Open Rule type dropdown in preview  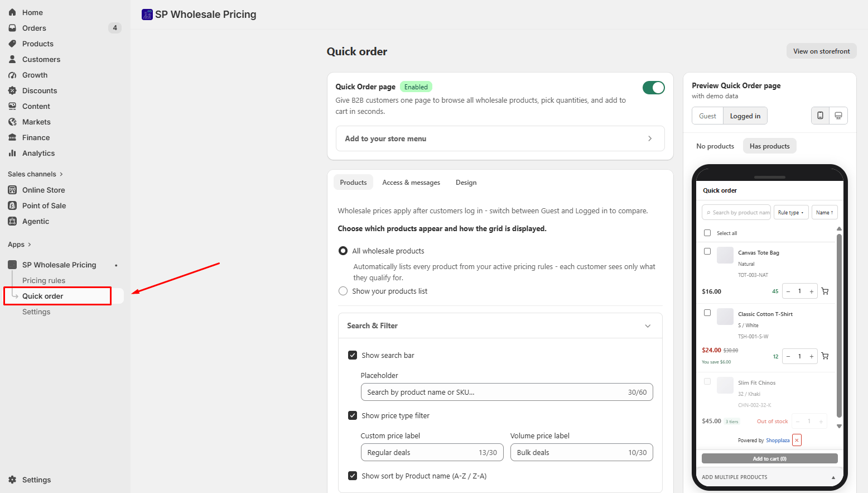(x=791, y=212)
